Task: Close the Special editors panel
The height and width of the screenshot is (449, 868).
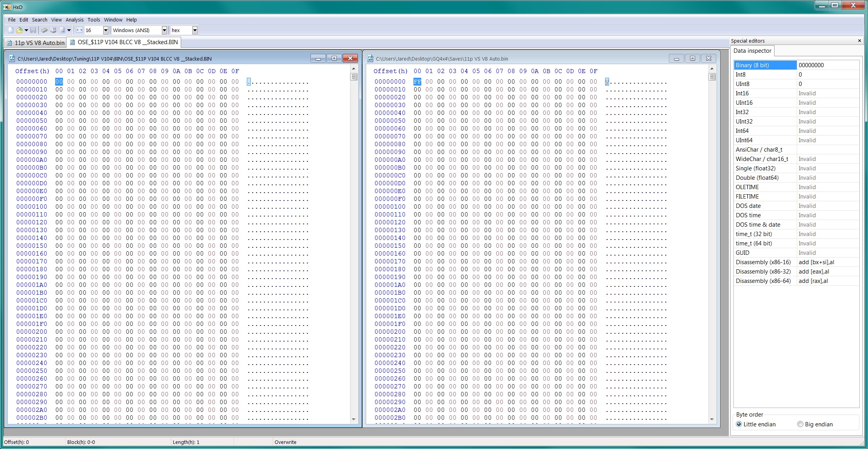Action: 859,41
